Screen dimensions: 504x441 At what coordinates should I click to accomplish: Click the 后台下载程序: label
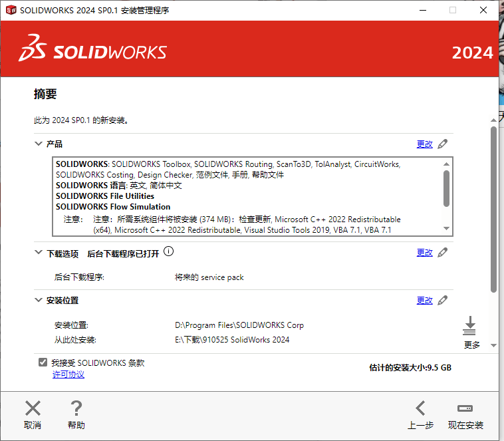click(79, 277)
